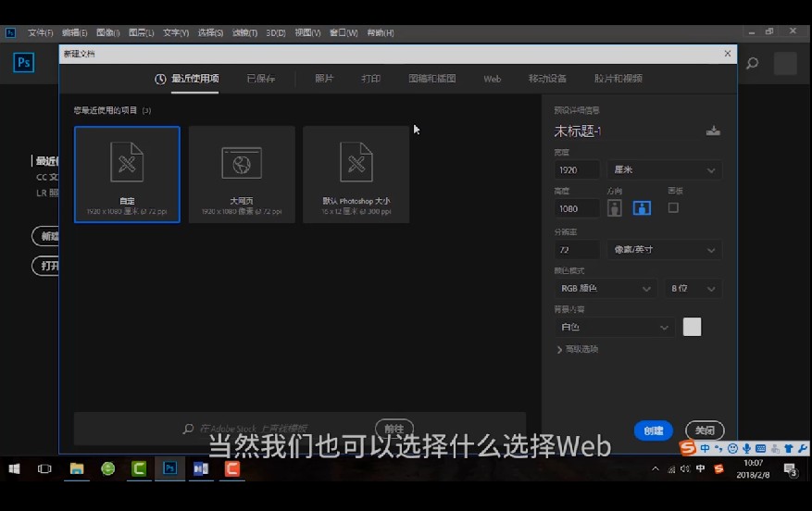This screenshot has width=812, height=511.
Task: Open the 8 位 bit depth dropdown
Action: [x=693, y=289]
